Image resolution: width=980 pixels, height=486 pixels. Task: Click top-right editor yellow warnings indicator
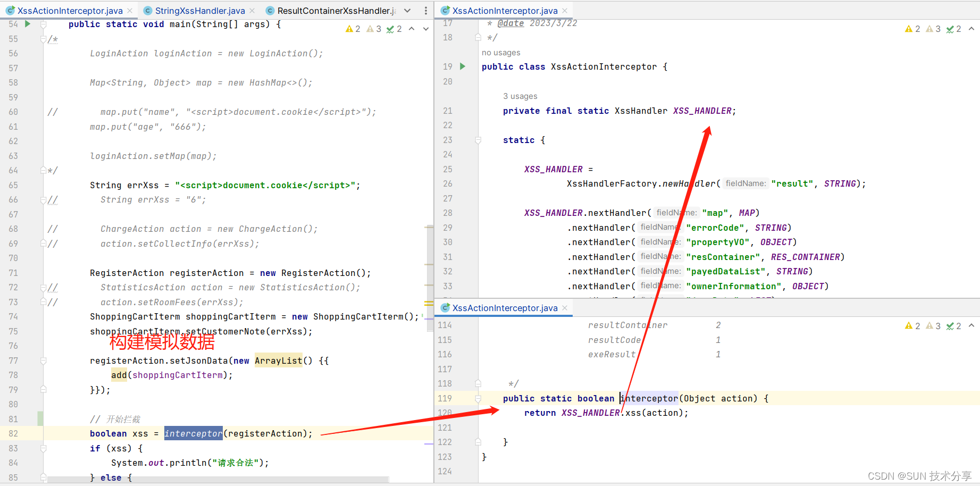912,29
